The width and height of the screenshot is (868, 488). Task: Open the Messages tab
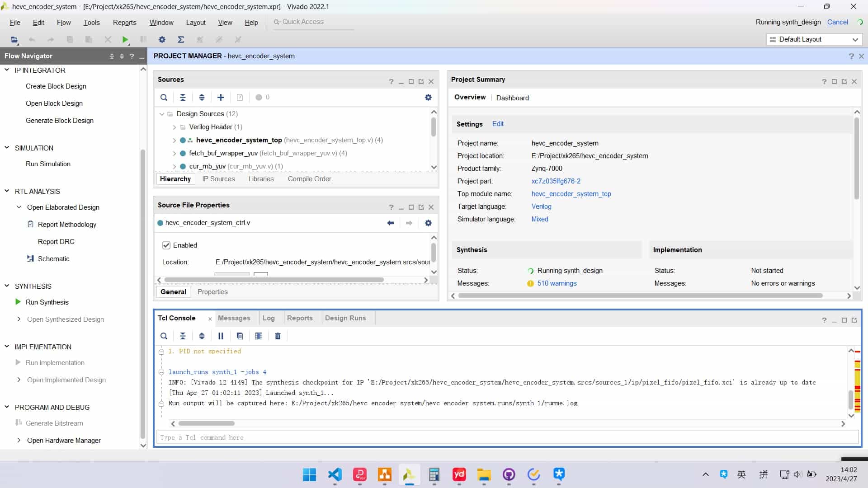(234, 318)
